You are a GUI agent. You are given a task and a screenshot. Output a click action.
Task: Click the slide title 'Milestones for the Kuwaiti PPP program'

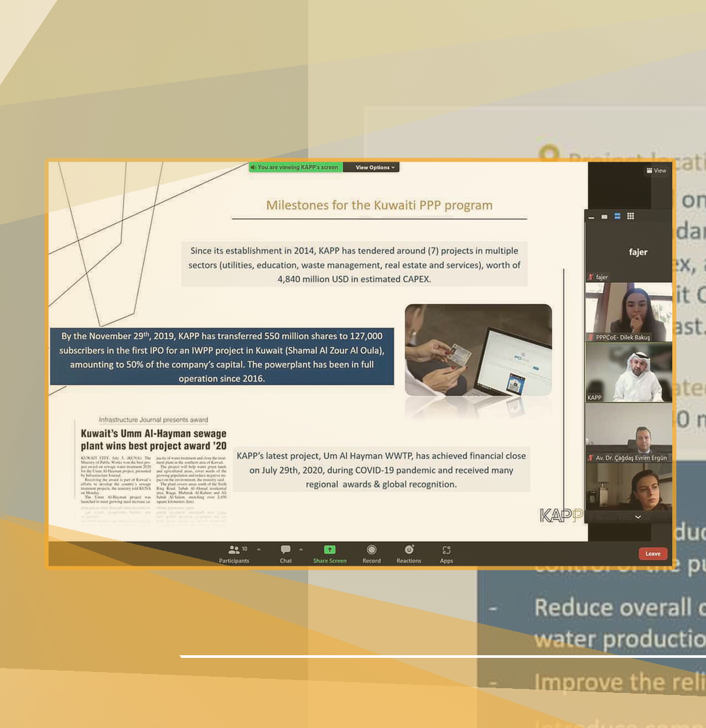point(379,205)
